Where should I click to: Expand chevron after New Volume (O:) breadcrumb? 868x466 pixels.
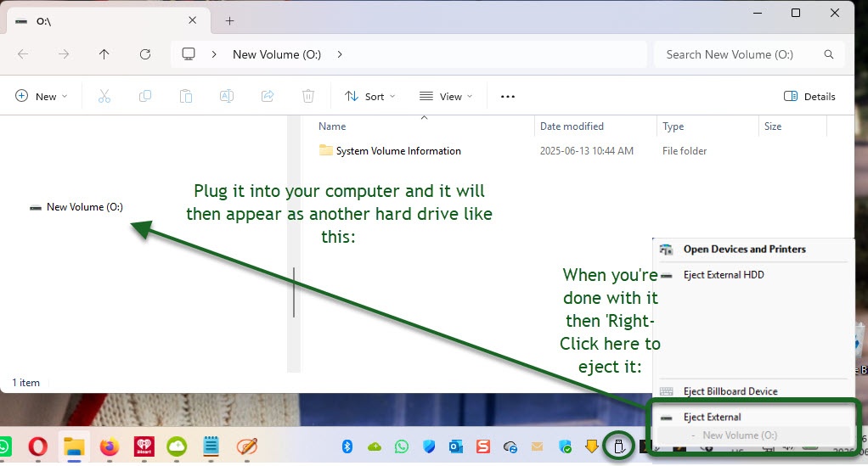point(340,54)
